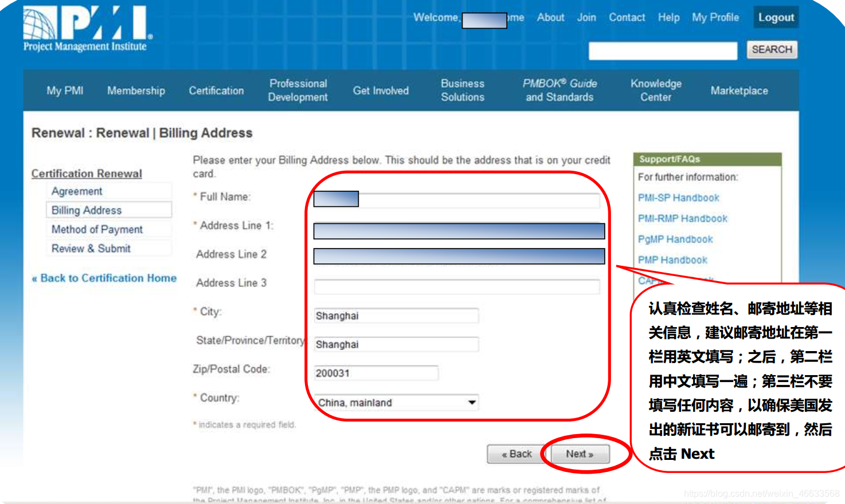Click the Address Line 3 field

(x=457, y=286)
